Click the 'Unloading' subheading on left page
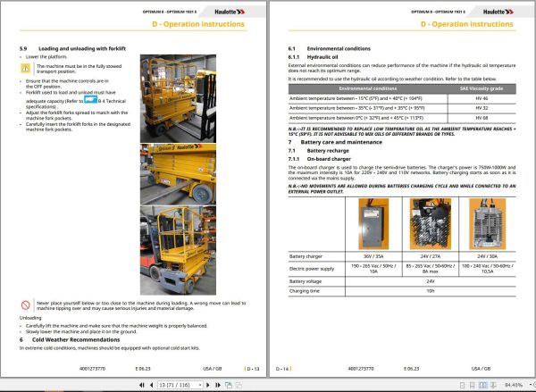 (30, 318)
